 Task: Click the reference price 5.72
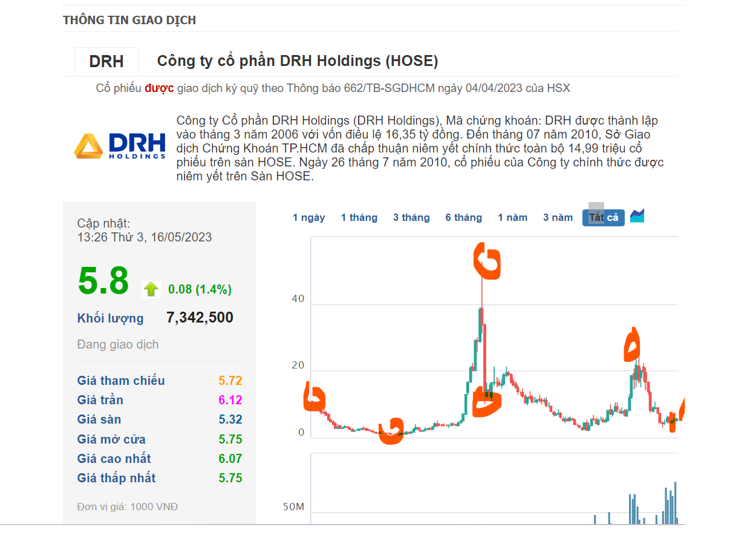pyautogui.click(x=230, y=381)
